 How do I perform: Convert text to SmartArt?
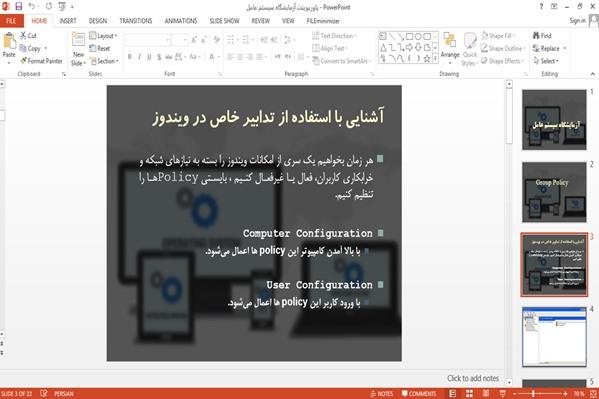[x=342, y=61]
